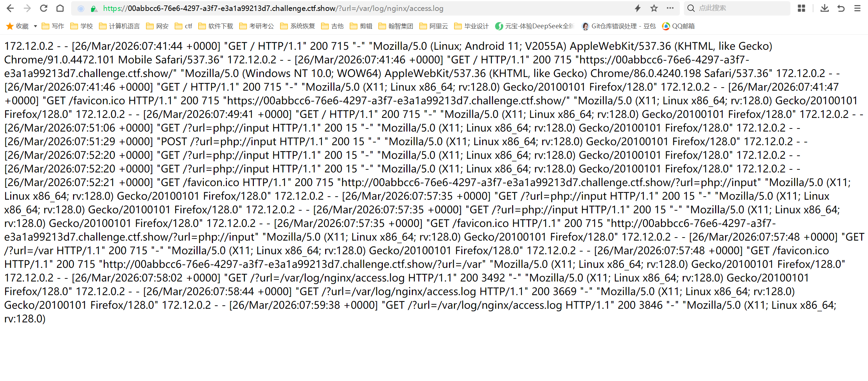Open the Git仓库错误处理 豆包 bookmark
868x381 pixels.
pyautogui.click(x=619, y=26)
